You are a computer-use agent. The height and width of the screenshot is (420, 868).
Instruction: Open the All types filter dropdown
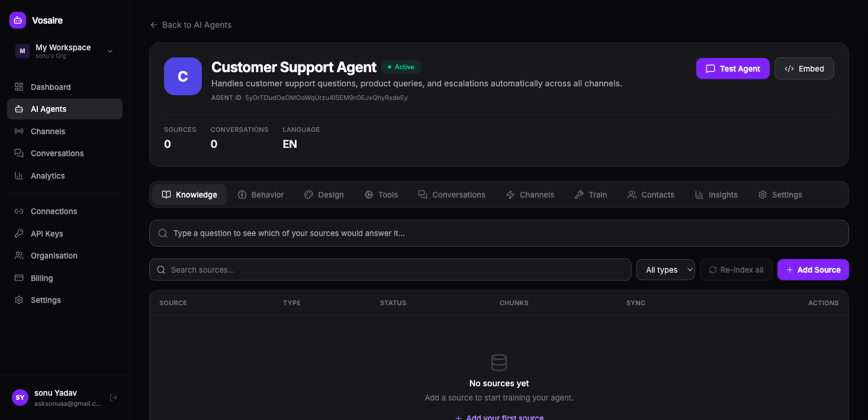point(666,270)
